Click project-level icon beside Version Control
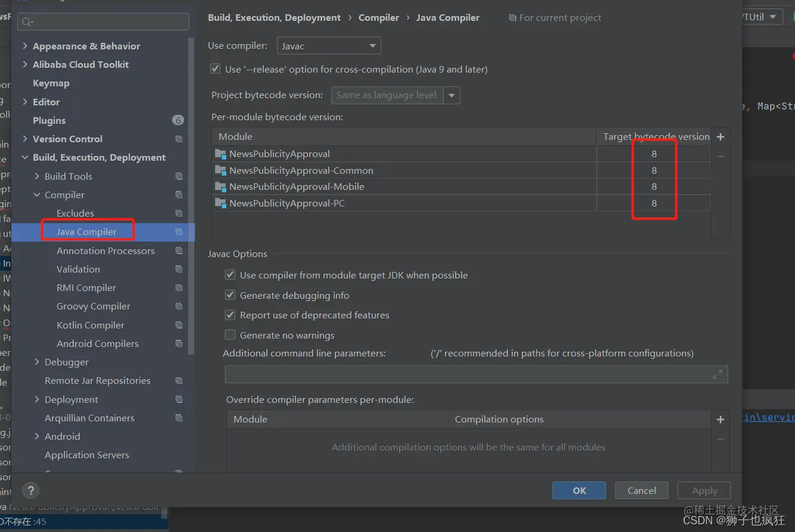 pos(179,139)
